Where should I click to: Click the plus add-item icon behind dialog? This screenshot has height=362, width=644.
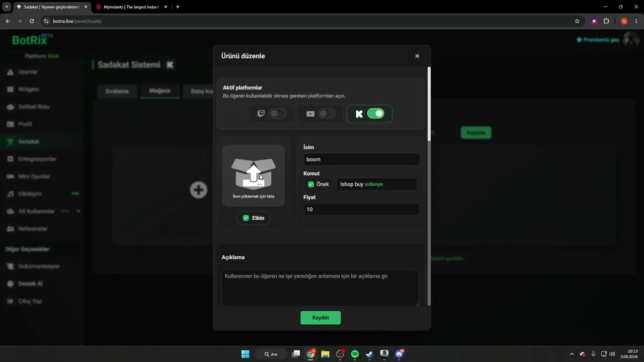[x=198, y=190]
